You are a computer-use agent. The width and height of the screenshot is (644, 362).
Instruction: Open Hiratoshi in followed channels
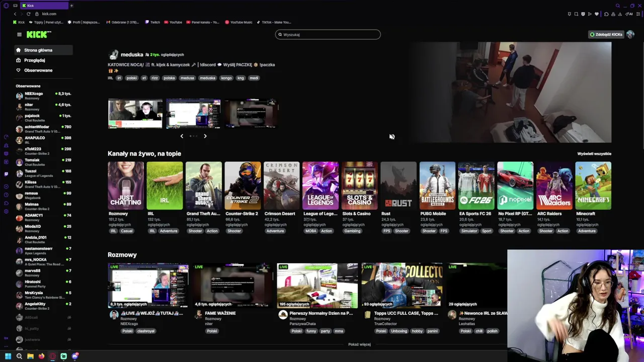click(44, 284)
